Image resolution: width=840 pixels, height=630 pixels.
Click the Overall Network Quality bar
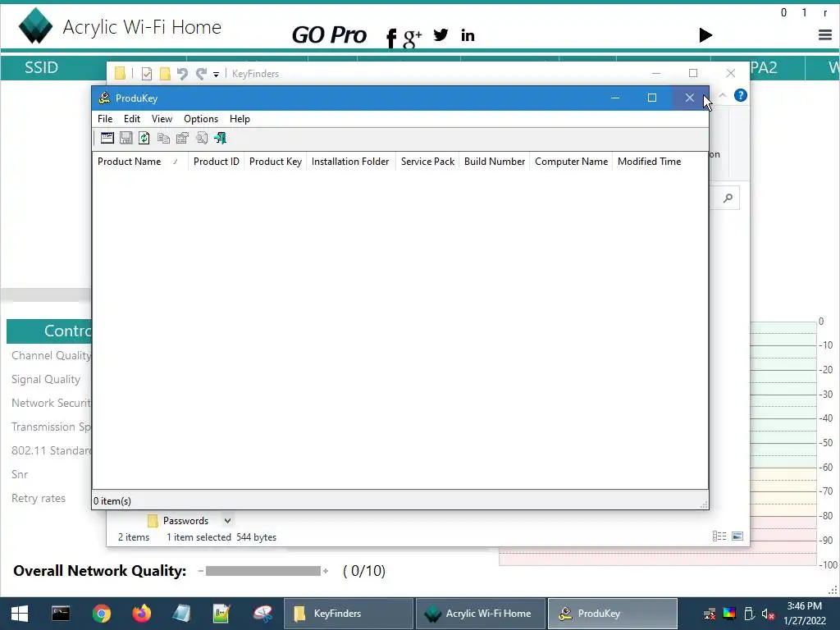[262, 571]
